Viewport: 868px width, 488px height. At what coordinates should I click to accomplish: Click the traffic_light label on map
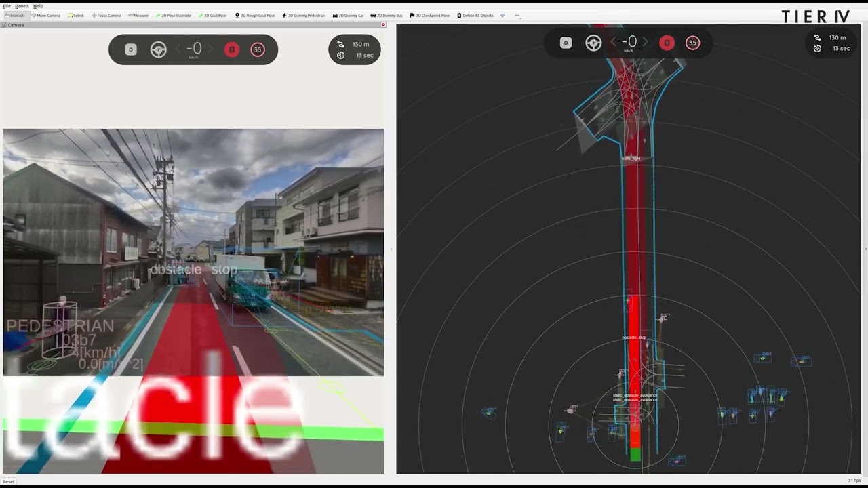tap(631, 159)
